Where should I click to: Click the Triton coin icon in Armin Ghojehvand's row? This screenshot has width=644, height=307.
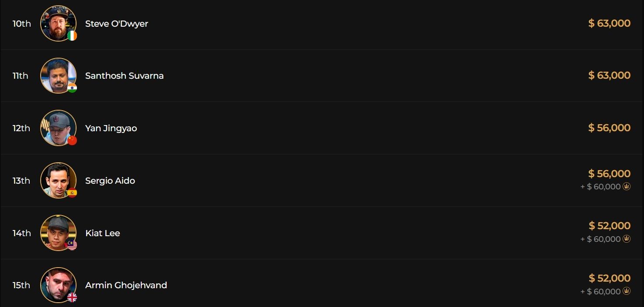tap(627, 291)
